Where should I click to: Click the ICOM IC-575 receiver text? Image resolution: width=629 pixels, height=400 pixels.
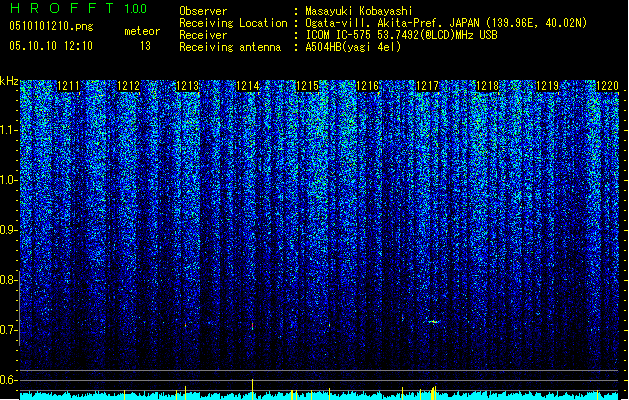click(401, 35)
